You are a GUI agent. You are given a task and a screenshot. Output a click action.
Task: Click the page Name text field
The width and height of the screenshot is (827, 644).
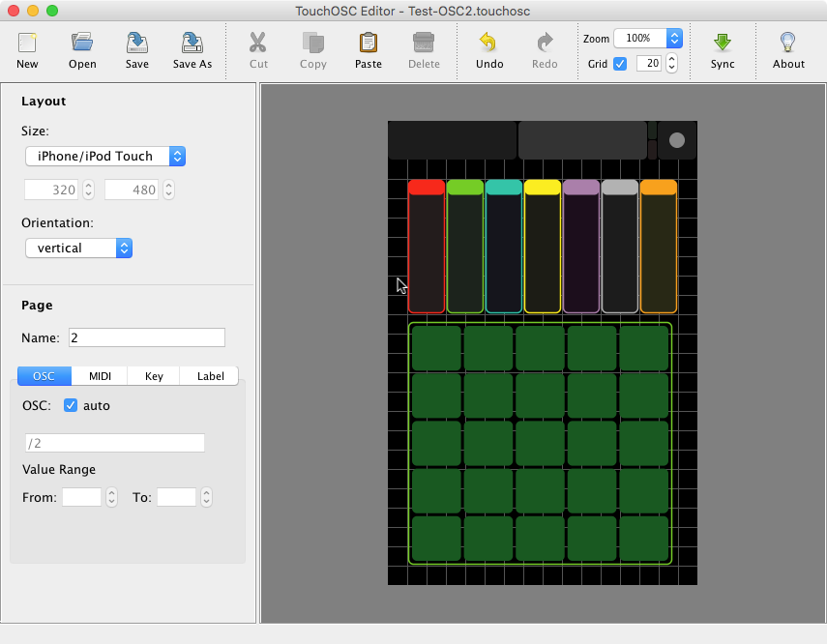pos(147,337)
